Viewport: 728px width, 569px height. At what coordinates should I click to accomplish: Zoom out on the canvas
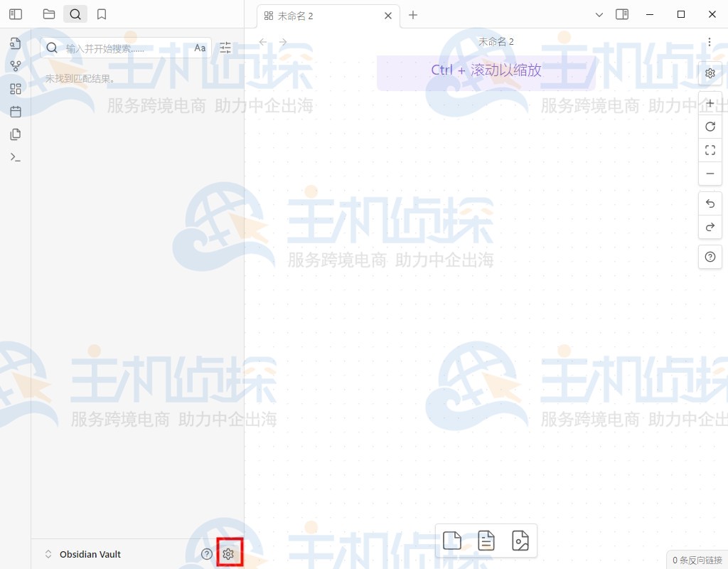click(x=710, y=174)
